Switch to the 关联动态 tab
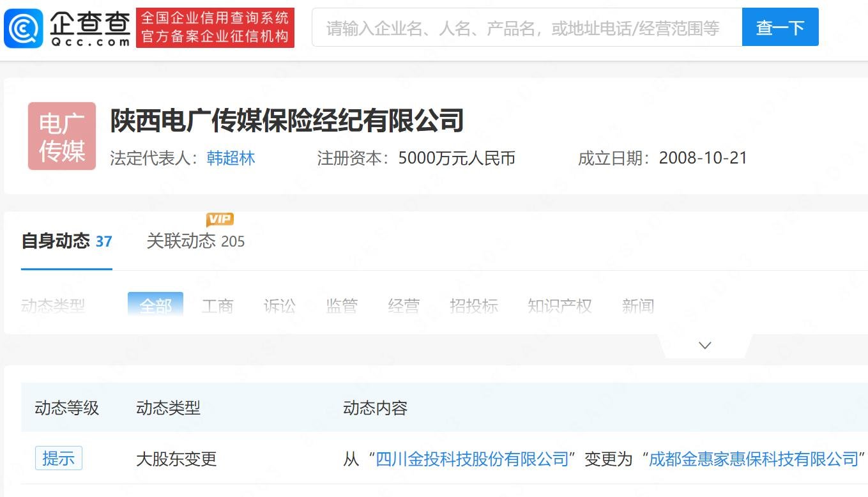868x497 pixels. (x=195, y=241)
